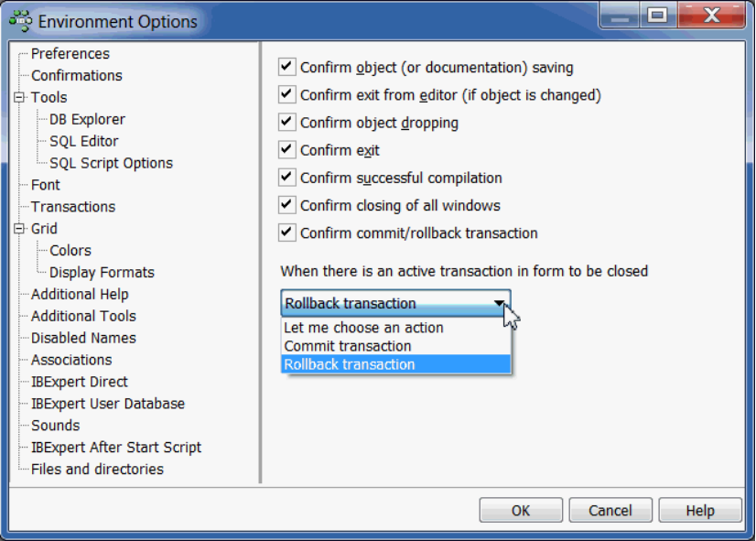
Task: Open Help for this dialog
Action: [700, 510]
